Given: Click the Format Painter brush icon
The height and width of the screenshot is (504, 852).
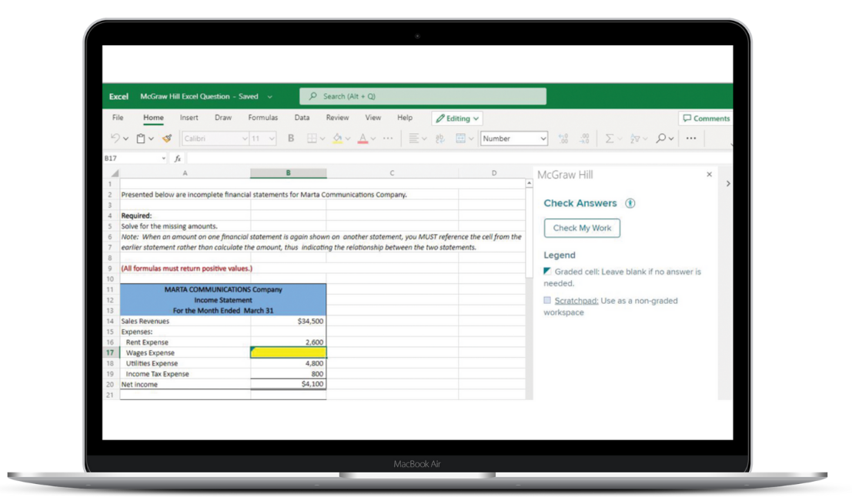Looking at the screenshot, I should tap(167, 139).
